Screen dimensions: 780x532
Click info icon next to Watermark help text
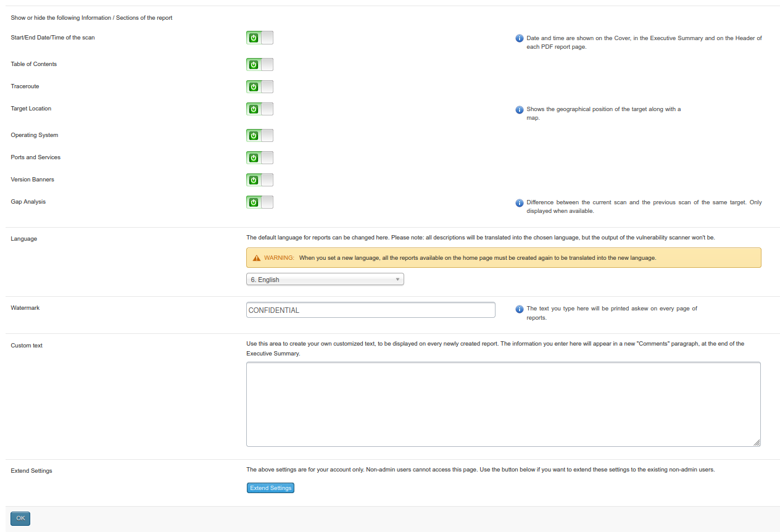pyautogui.click(x=519, y=309)
